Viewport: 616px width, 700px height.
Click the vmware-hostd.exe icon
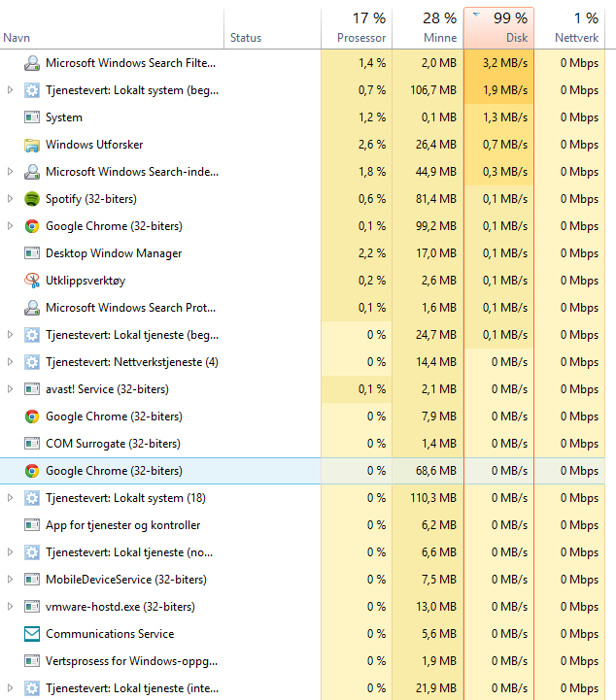32,607
